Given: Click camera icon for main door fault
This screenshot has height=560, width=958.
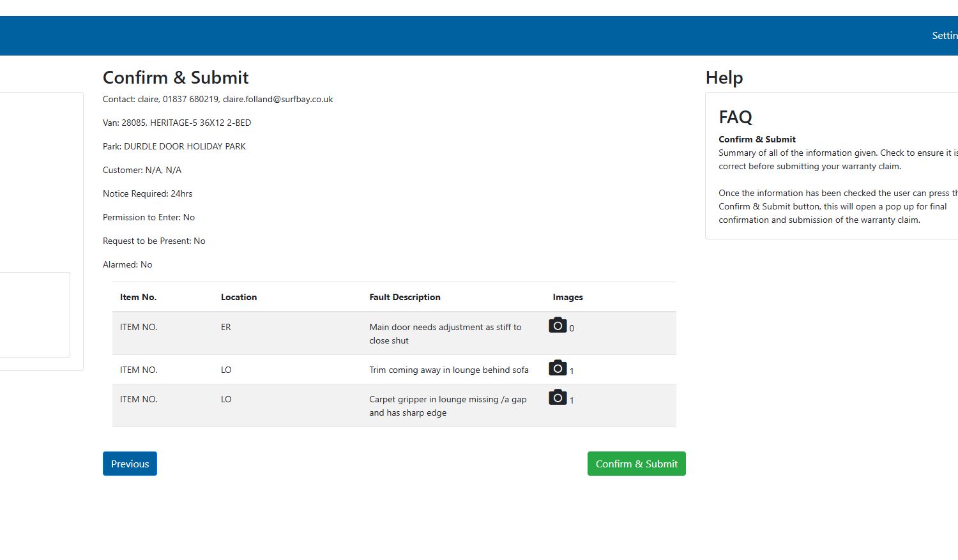Looking at the screenshot, I should (x=558, y=326).
